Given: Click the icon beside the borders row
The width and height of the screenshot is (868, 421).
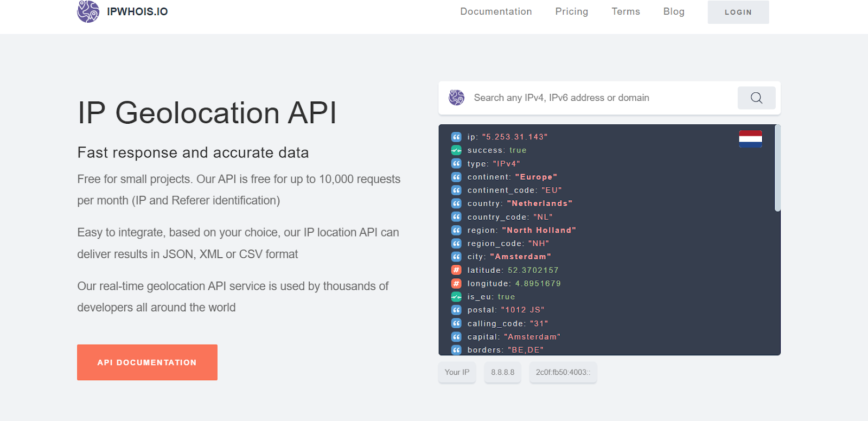Looking at the screenshot, I should [456, 350].
